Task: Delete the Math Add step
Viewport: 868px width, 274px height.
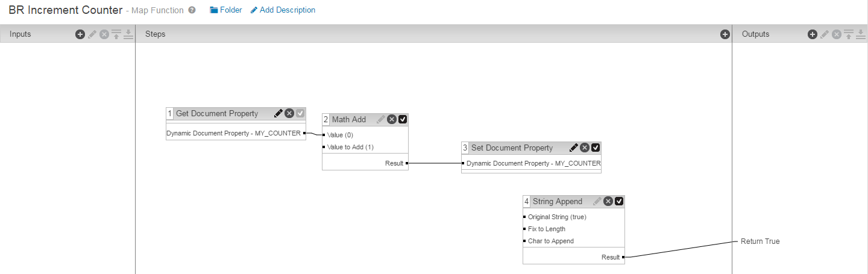Action: click(392, 119)
